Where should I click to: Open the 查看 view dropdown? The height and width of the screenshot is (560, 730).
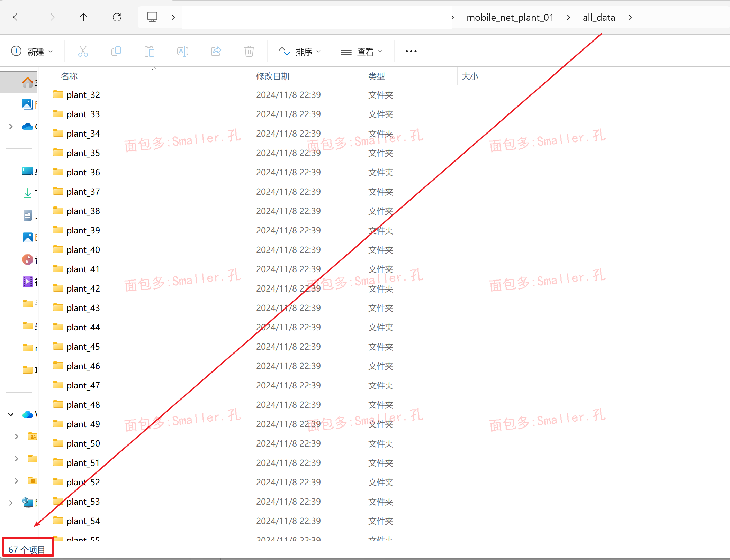pos(361,52)
